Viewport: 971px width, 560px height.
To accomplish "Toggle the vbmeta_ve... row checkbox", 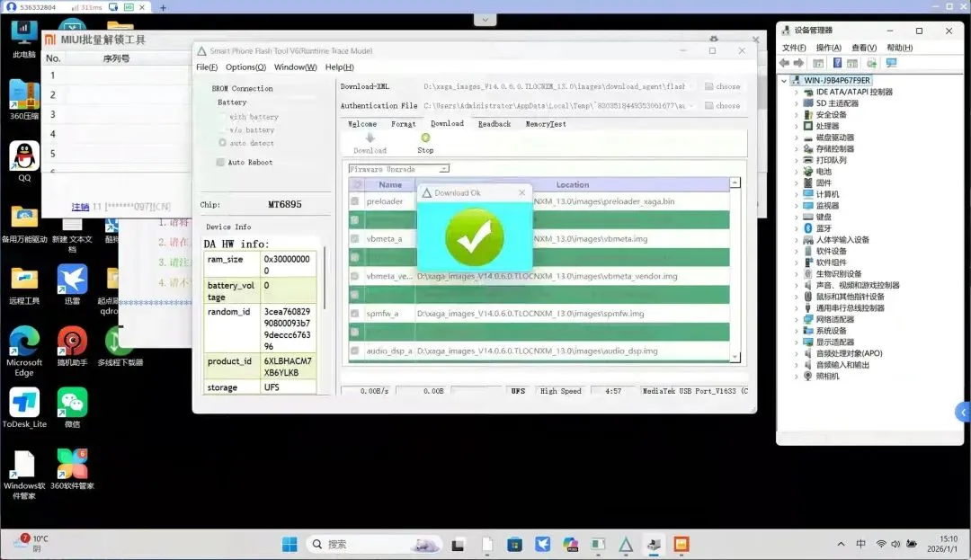I will pos(355,276).
